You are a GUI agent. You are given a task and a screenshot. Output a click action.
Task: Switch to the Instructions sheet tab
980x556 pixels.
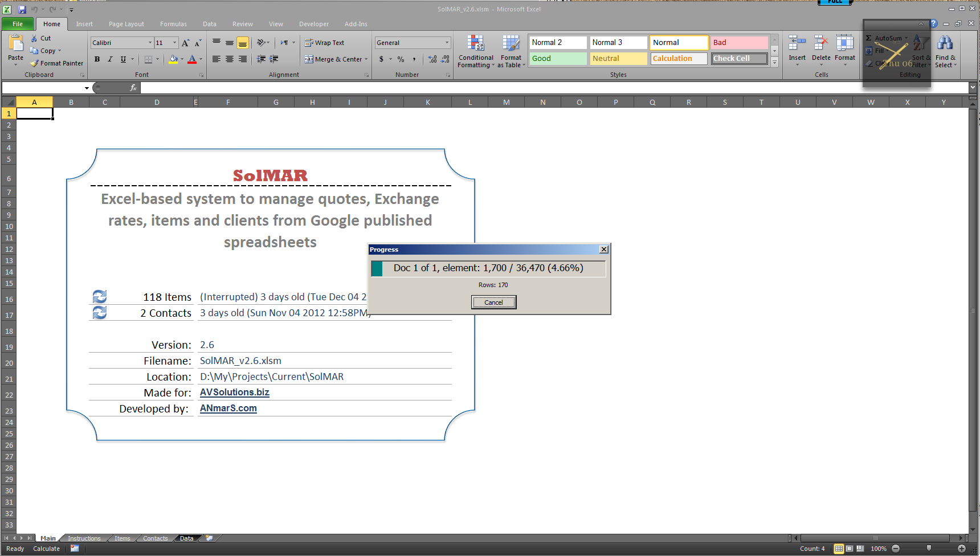84,538
